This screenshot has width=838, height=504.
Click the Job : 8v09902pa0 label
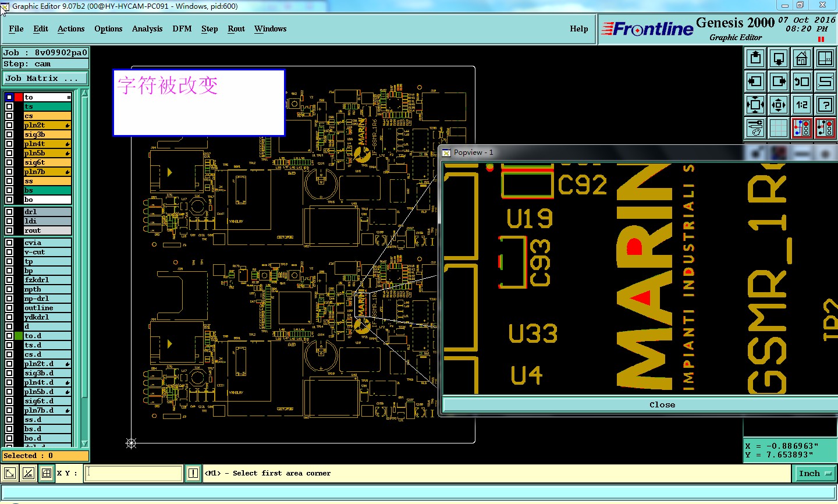coord(45,52)
